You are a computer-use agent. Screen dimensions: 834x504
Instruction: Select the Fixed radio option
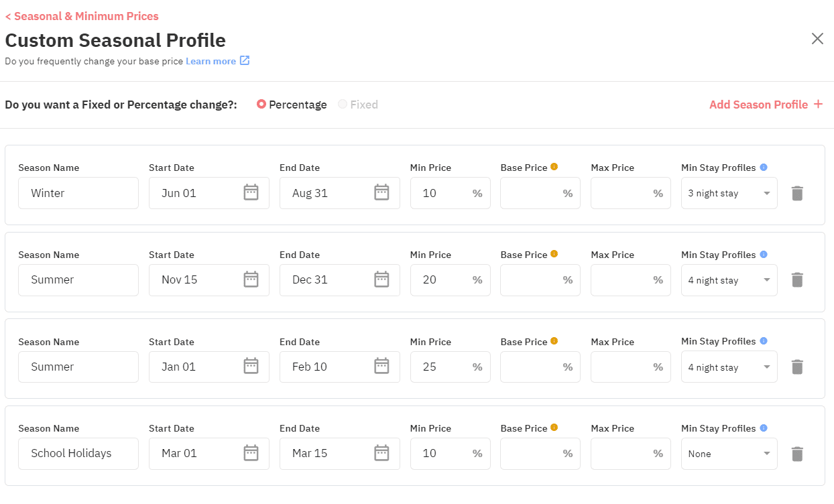tap(343, 105)
